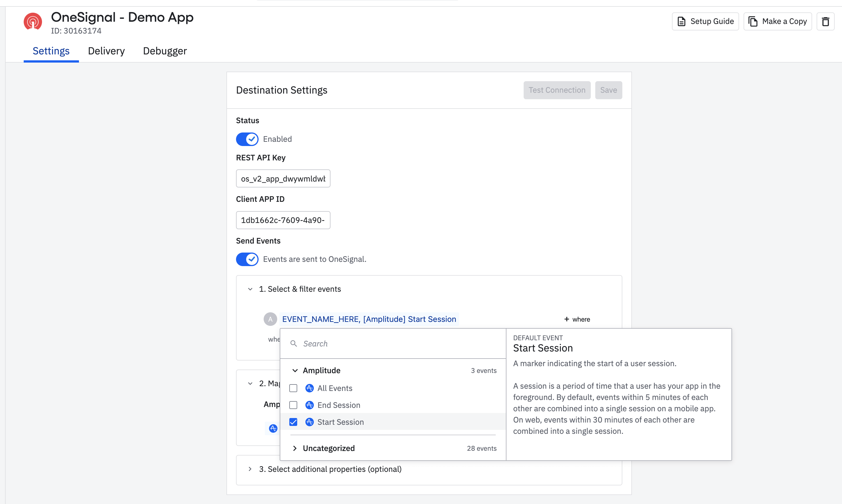This screenshot has height=504, width=842.
Task: Click the Save button
Action: [608, 90]
